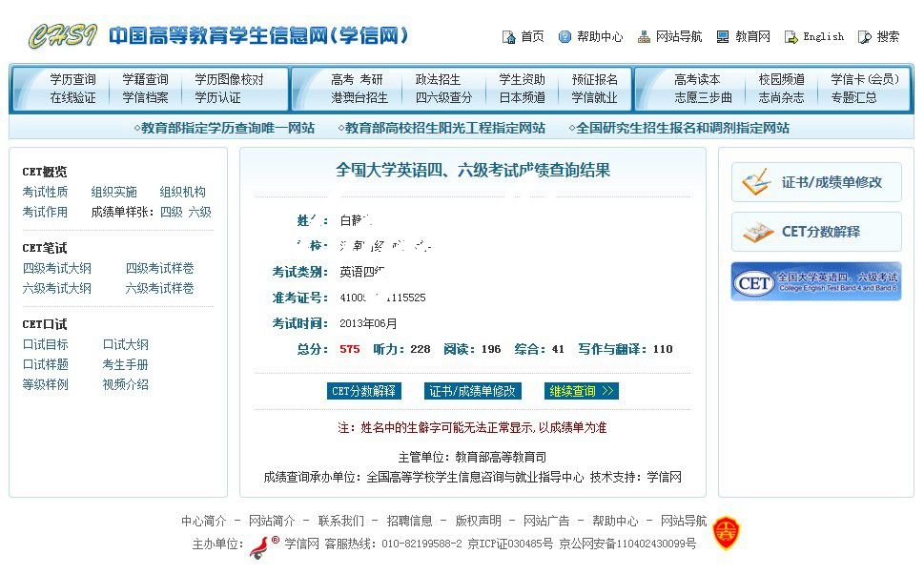Open the 版权声明 footer link
The image size is (924, 575).
(x=478, y=521)
